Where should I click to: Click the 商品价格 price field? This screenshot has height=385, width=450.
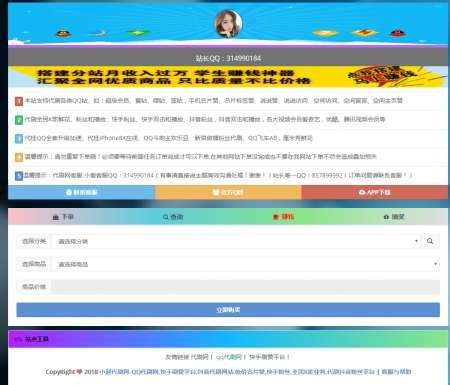(x=245, y=287)
